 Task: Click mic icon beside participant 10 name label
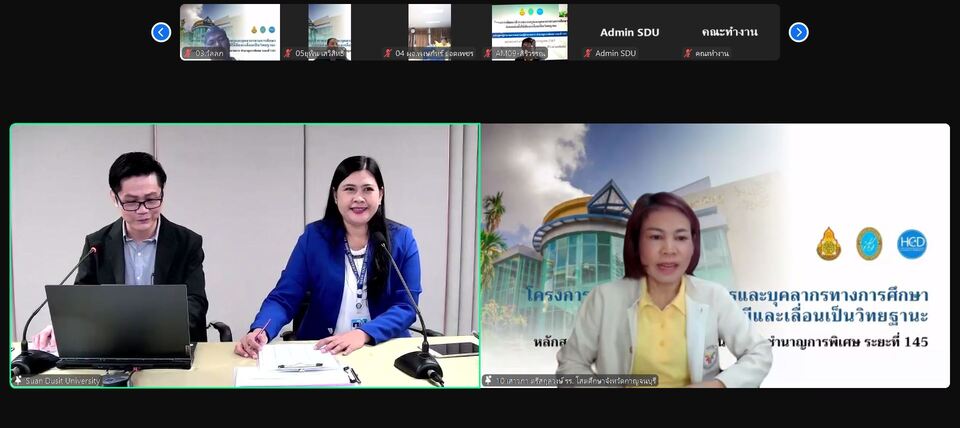[x=488, y=381]
